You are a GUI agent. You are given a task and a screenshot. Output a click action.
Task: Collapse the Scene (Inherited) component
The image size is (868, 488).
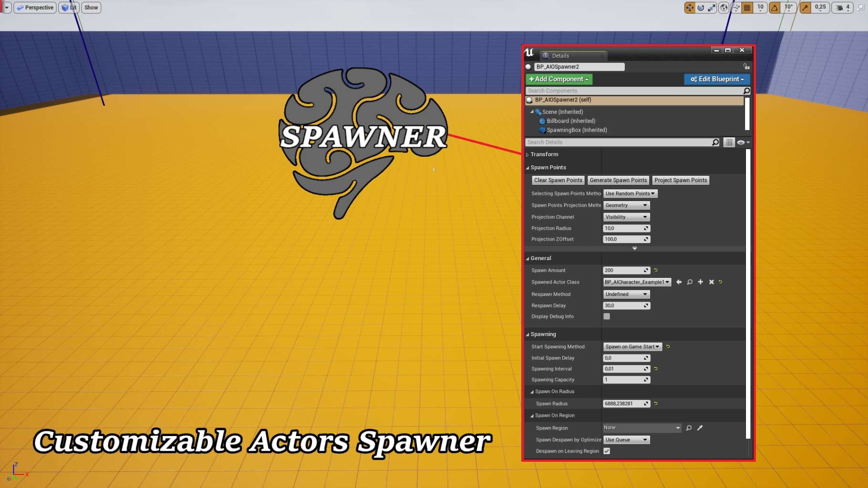532,112
